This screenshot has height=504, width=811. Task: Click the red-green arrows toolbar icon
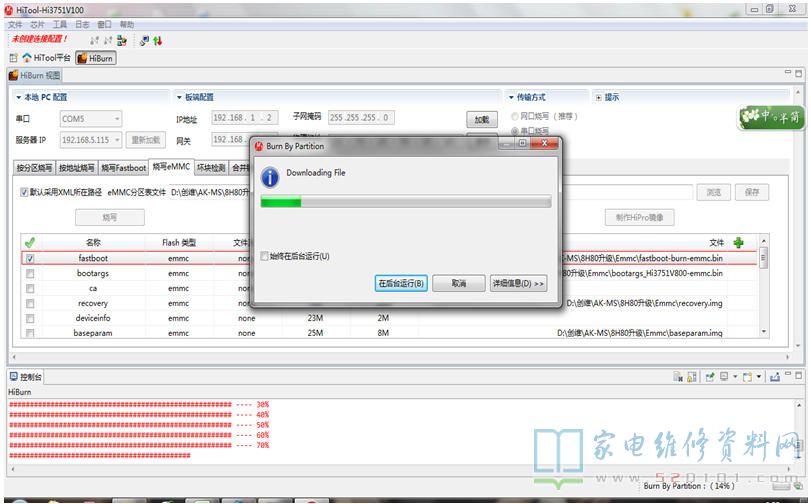(x=158, y=40)
